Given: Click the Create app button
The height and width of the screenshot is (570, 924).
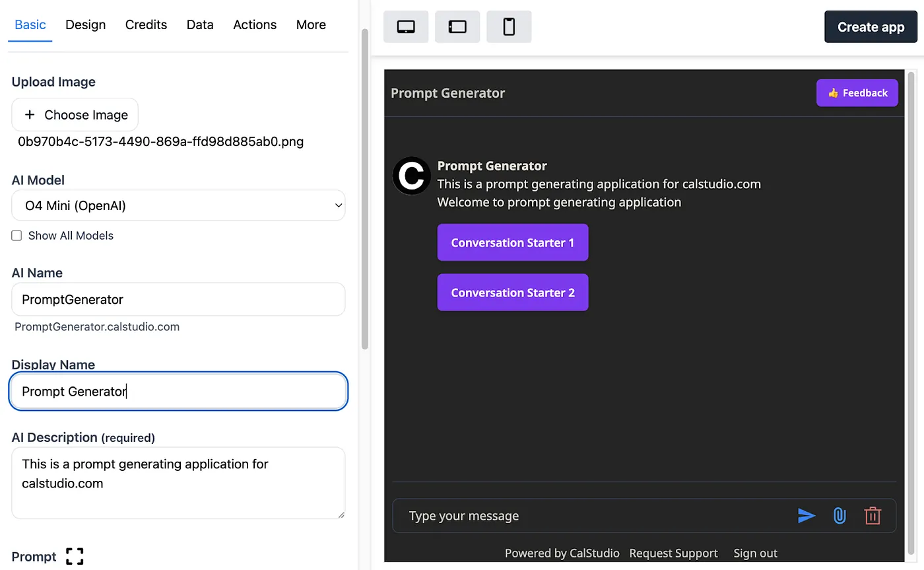Looking at the screenshot, I should (x=871, y=26).
